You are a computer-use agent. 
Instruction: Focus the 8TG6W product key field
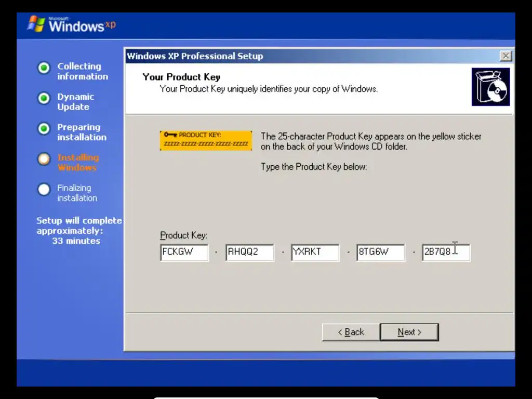(x=381, y=252)
